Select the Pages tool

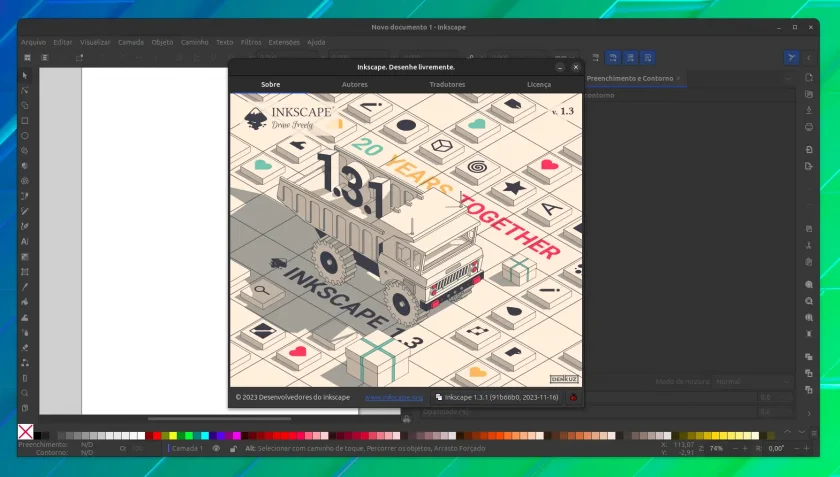[25, 408]
